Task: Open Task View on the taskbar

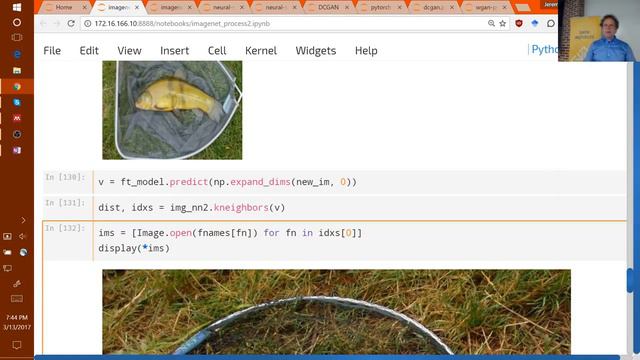Action: (17, 38)
